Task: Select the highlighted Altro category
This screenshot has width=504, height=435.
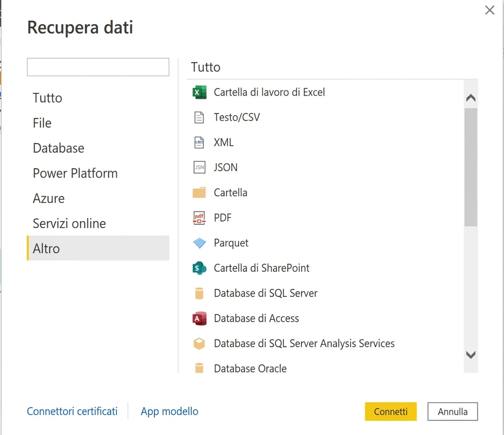Action: point(98,248)
